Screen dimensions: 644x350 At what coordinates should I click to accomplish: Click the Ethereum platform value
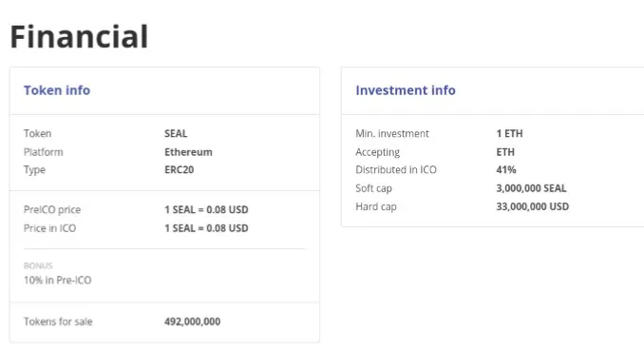coord(188,152)
